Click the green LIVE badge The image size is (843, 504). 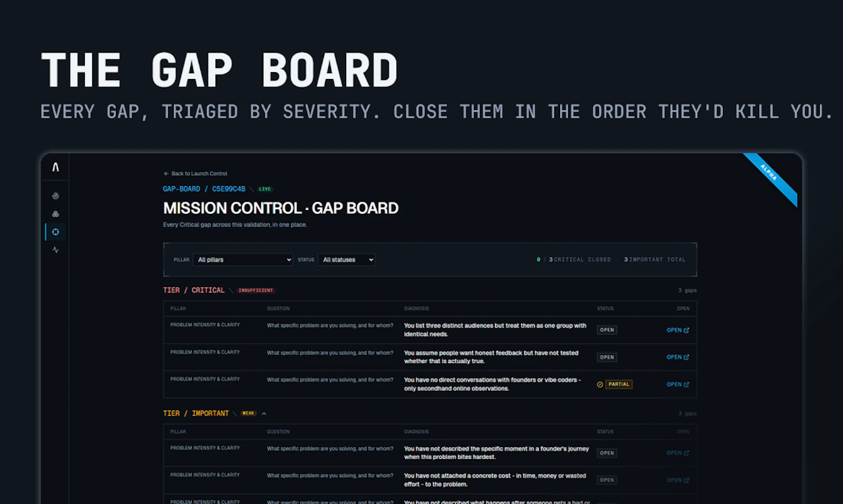(x=265, y=189)
